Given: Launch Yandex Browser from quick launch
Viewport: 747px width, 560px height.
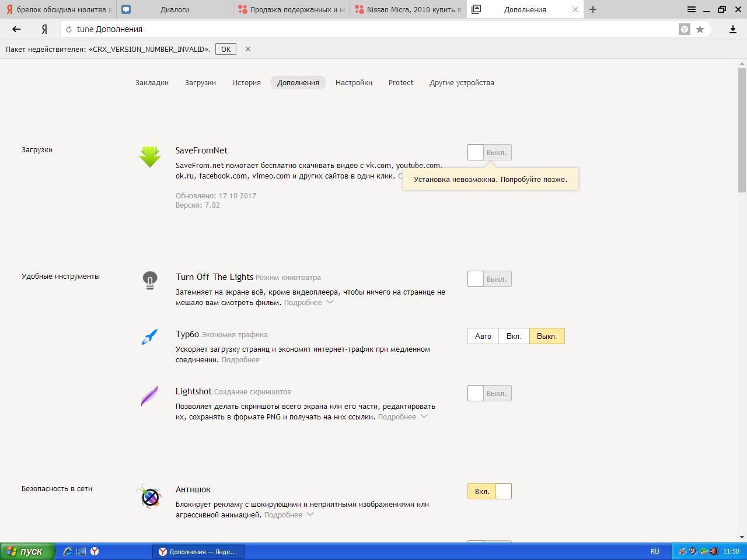Looking at the screenshot, I should (95, 551).
